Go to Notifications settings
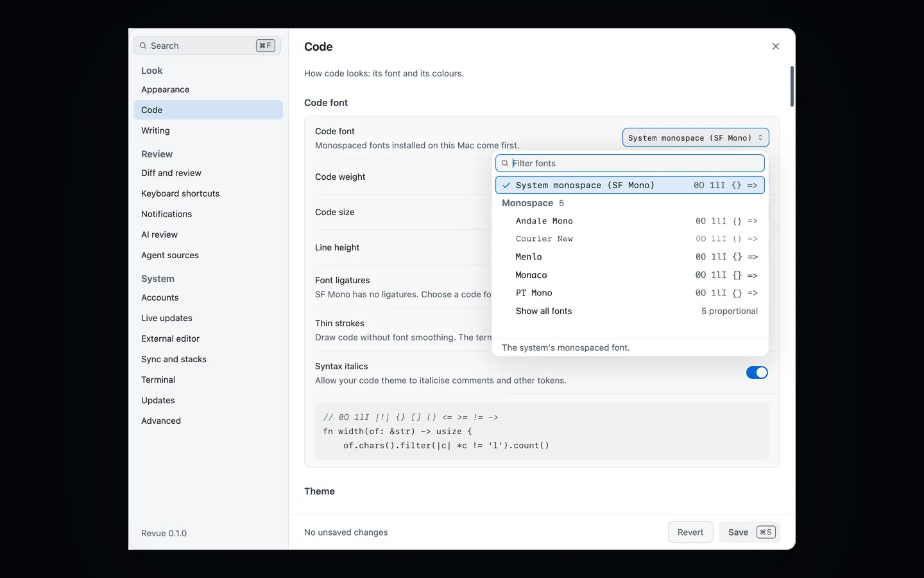The width and height of the screenshot is (924, 578). pyautogui.click(x=208, y=214)
